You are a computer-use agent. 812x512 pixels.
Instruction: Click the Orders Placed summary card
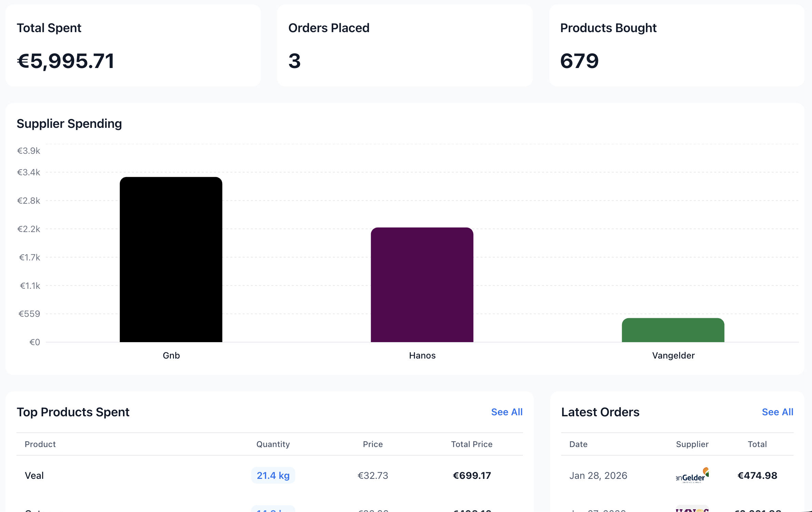click(405, 45)
